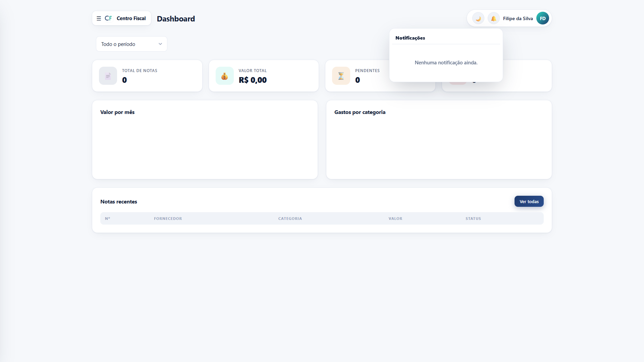Sort by the Status column header
Image resolution: width=644 pixels, height=362 pixels.
click(473, 219)
